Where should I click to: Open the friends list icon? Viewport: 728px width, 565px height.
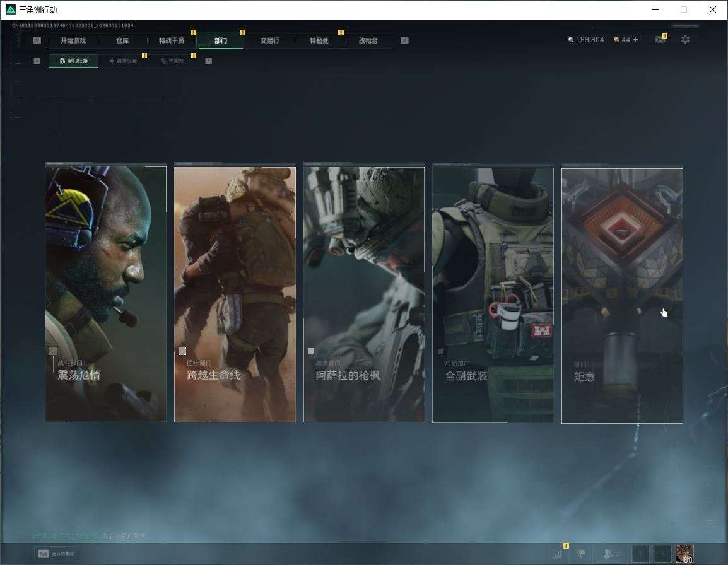[x=609, y=554]
